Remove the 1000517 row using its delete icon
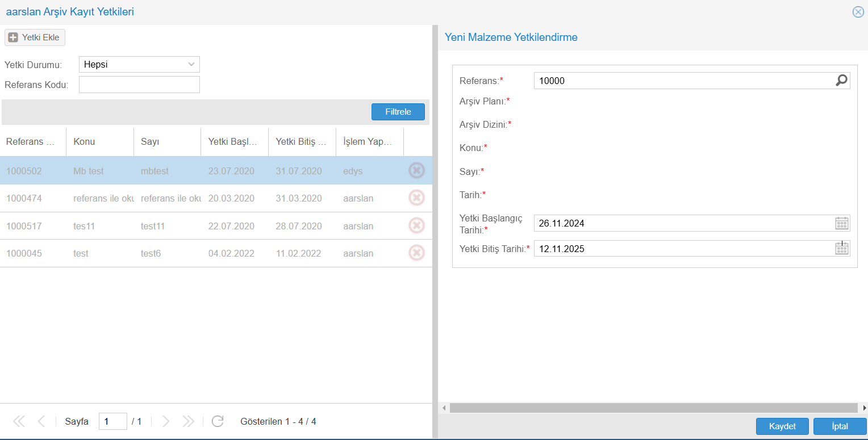 coord(416,226)
